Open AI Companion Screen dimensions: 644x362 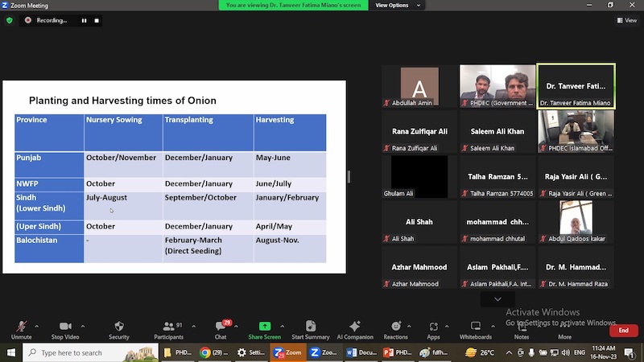(354, 330)
